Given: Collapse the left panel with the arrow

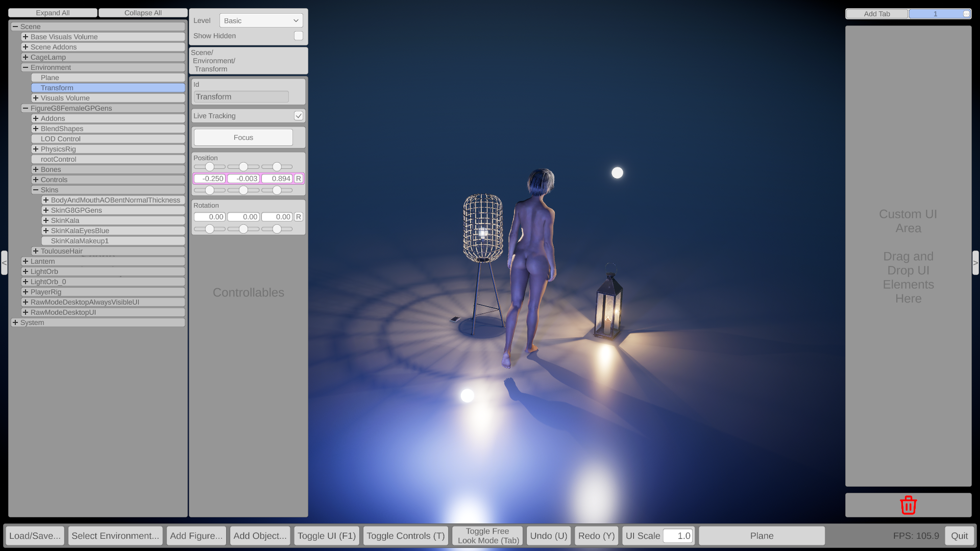Looking at the screenshot, I should point(4,262).
